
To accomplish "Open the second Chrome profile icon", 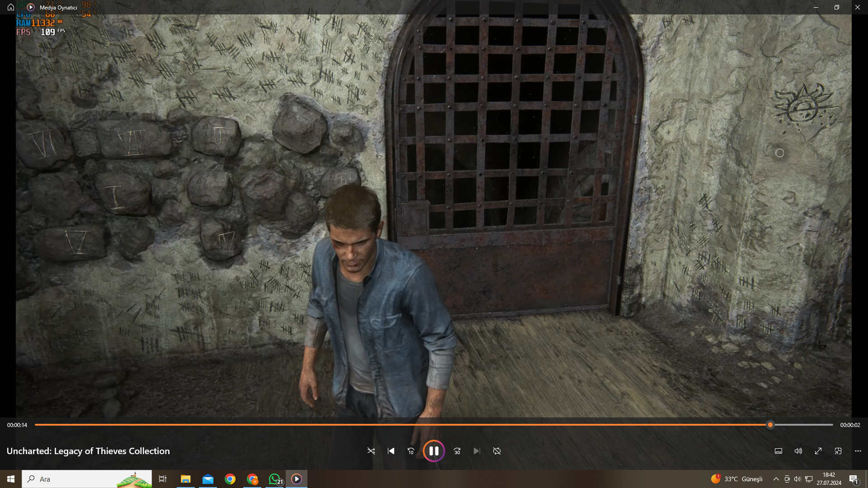I will click(x=252, y=479).
